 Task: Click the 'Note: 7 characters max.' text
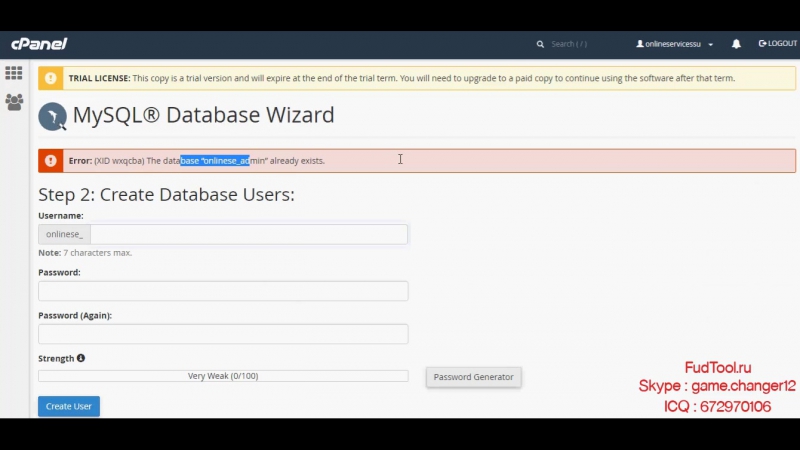pyautogui.click(x=85, y=253)
